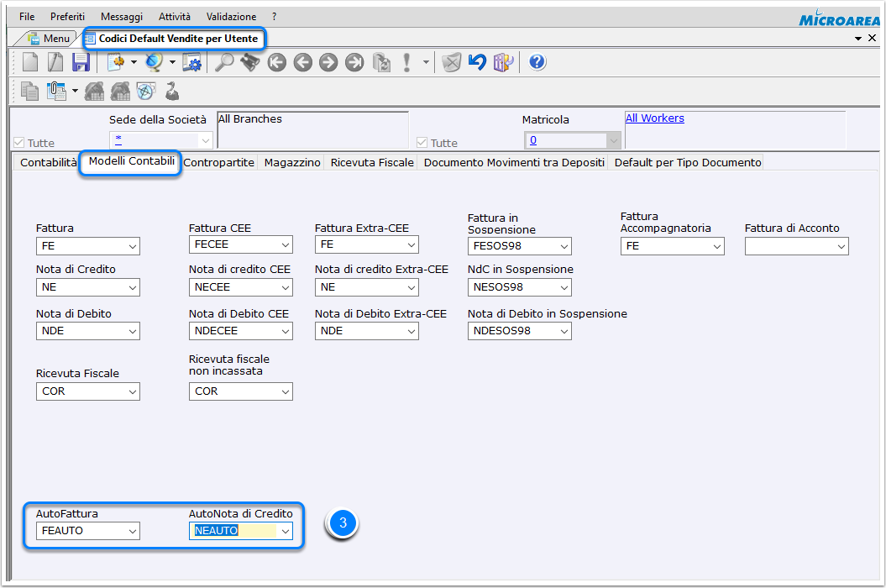
Task: Open the Preferiti menu
Action: [67, 17]
